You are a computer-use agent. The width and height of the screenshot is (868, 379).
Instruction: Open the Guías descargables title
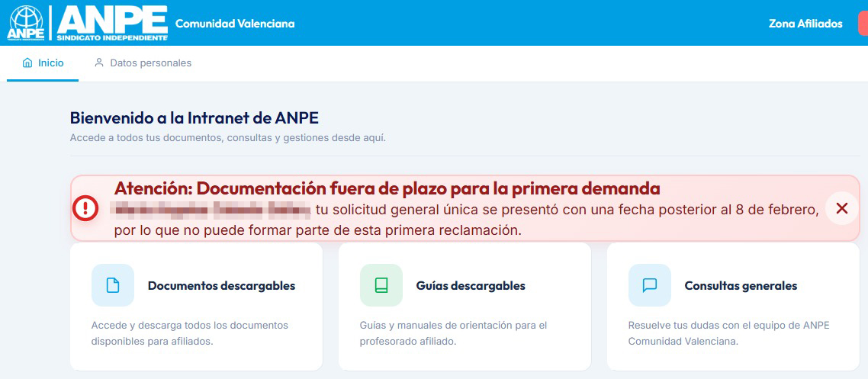tap(471, 286)
